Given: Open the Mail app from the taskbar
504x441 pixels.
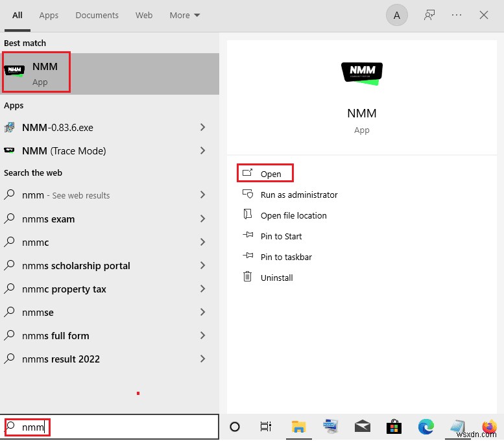Looking at the screenshot, I should [x=362, y=427].
